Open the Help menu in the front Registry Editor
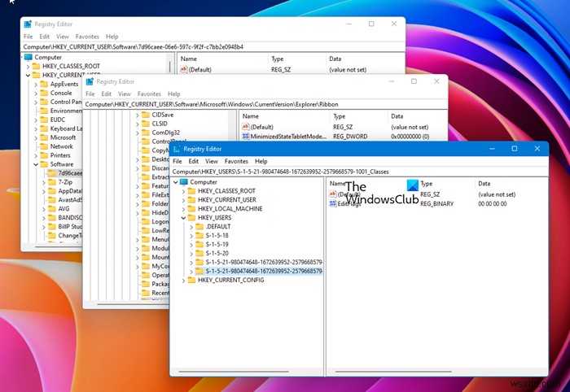 click(x=261, y=161)
